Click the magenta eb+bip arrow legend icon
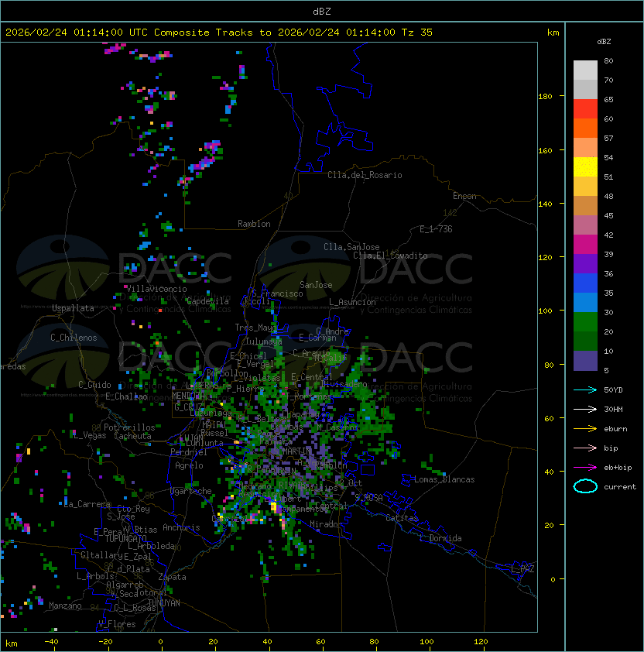 tap(585, 468)
